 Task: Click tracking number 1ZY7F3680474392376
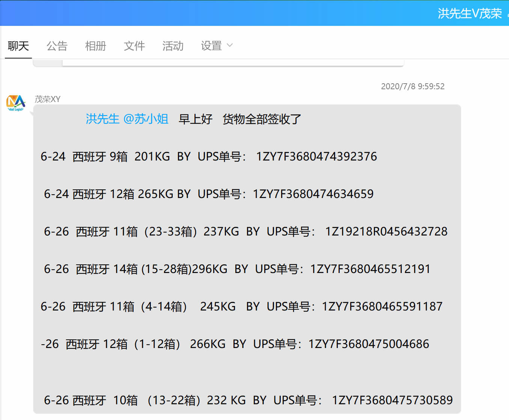[x=316, y=156]
